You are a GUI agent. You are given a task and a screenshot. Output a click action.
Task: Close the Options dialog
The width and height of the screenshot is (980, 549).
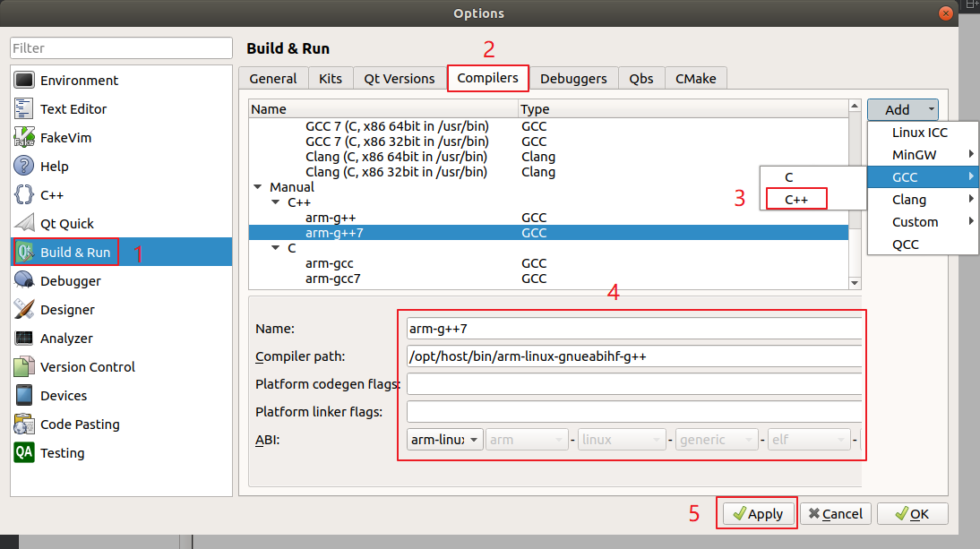946,13
